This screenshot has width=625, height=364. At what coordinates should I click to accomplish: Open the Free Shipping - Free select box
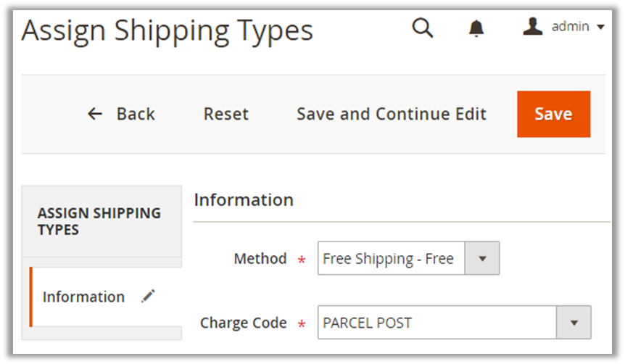[390, 259]
